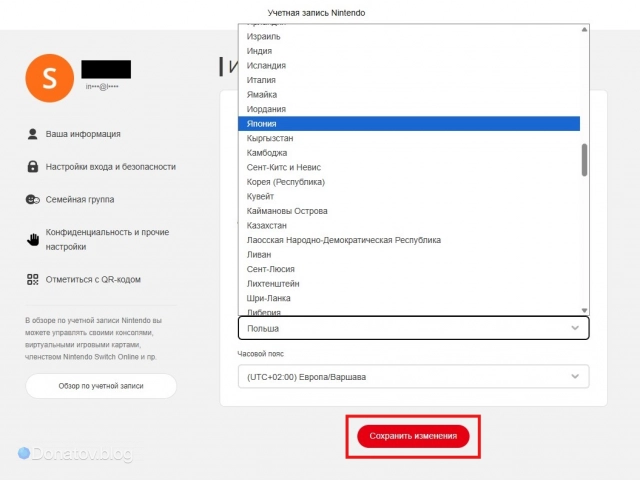
Task: Open Конфиденциальность и прочие настройки
Action: [107, 240]
